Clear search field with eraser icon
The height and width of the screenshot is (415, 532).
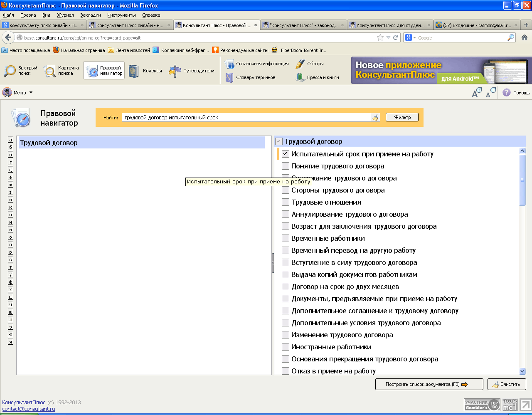point(375,117)
